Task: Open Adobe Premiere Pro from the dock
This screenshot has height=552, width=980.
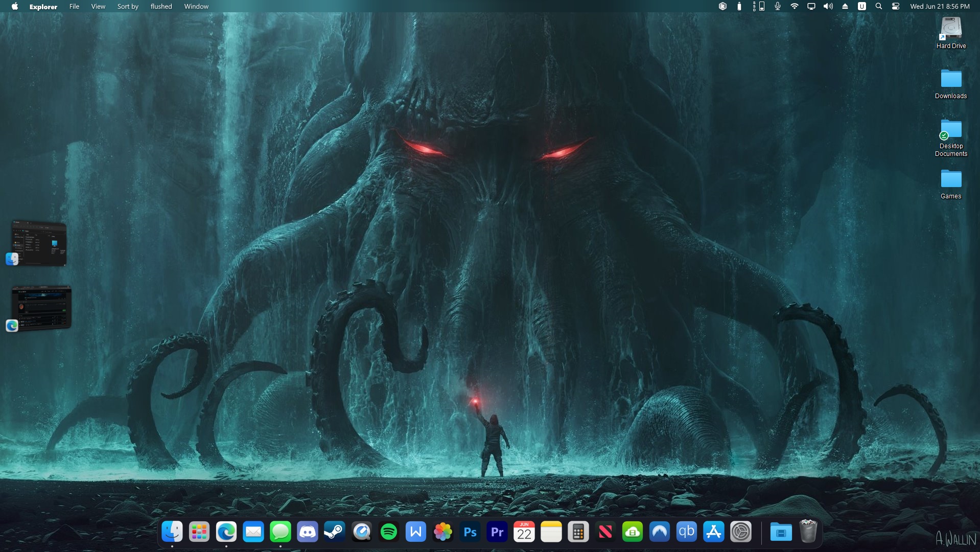Action: tap(497, 532)
